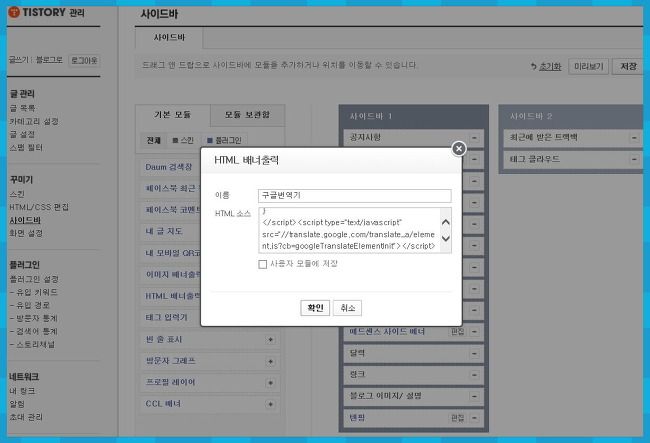The width and height of the screenshot is (650, 443).
Task: Remove 애드센스 사이드 배너 with minus icon
Action: point(474,332)
